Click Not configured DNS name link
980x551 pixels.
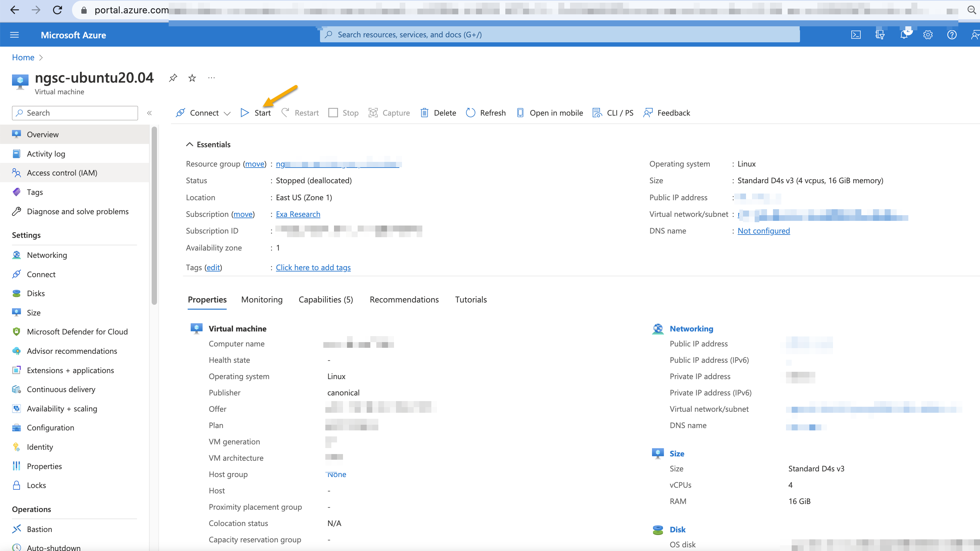click(764, 230)
